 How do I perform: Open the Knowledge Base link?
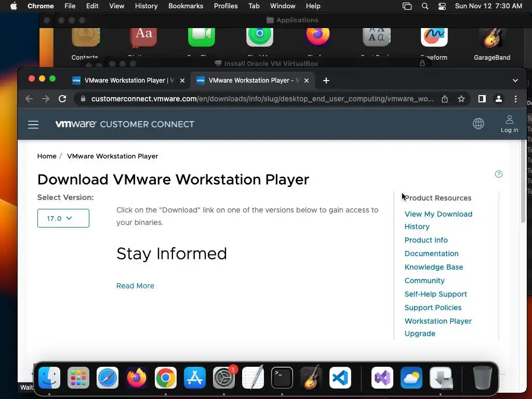click(434, 267)
